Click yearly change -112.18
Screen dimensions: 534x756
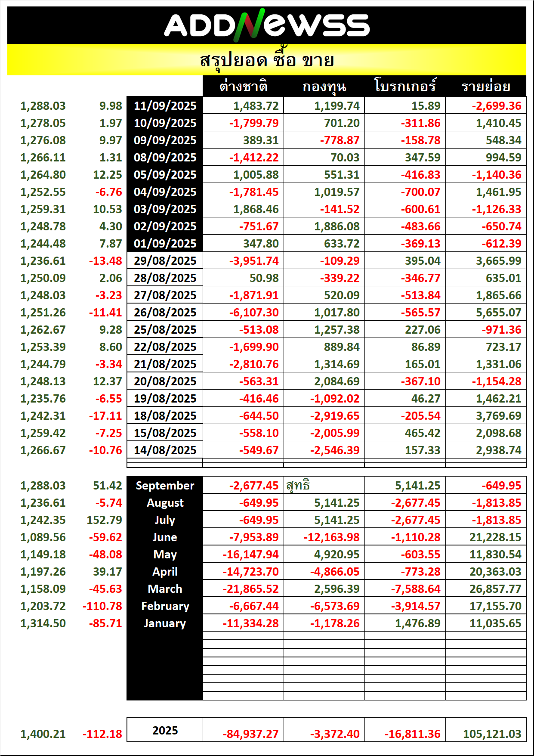[x=102, y=734]
